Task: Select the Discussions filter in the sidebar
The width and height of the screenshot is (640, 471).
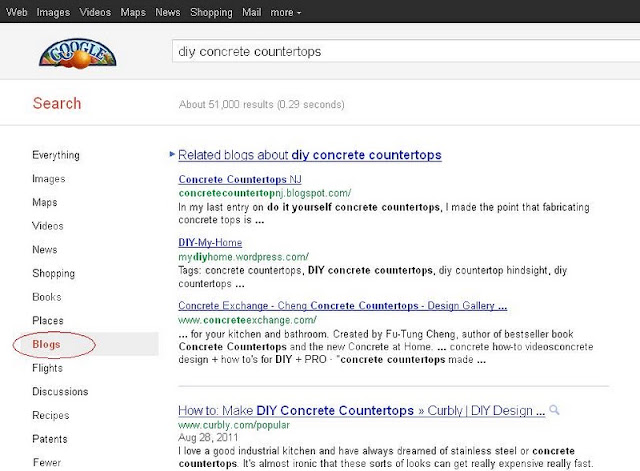Action: [60, 391]
